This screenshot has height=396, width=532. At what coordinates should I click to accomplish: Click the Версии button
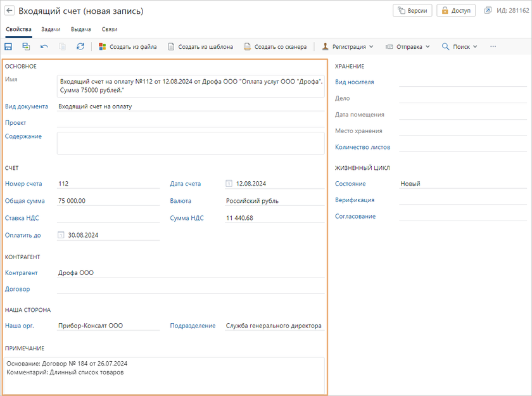[412, 11]
